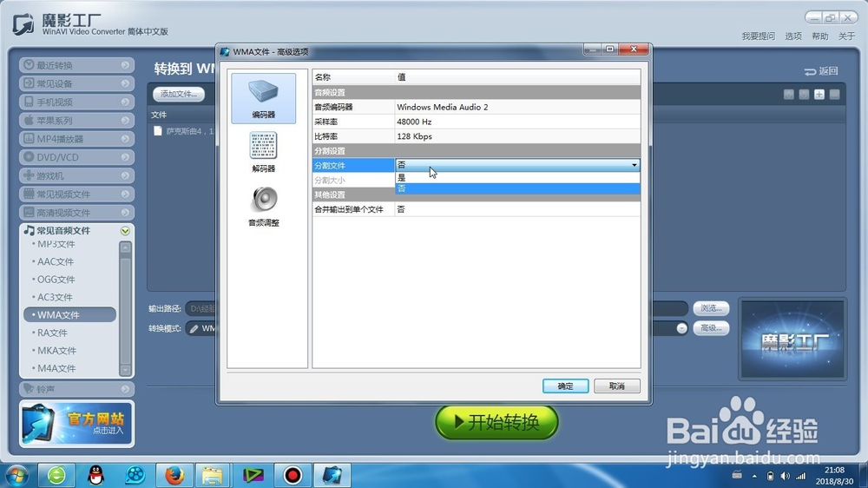Click volume speaker icon in system tray

point(785,476)
